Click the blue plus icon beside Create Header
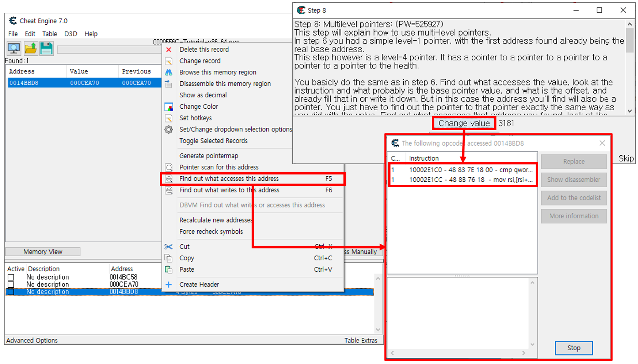 169,285
